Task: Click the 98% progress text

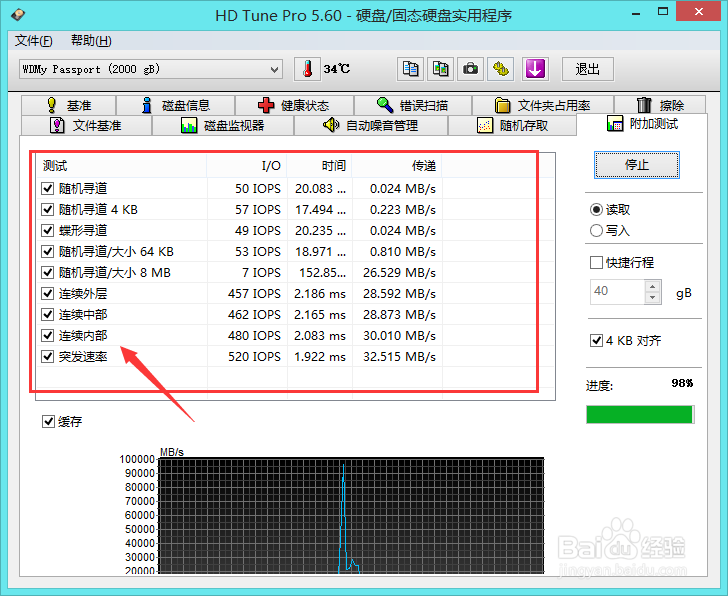Action: (682, 383)
